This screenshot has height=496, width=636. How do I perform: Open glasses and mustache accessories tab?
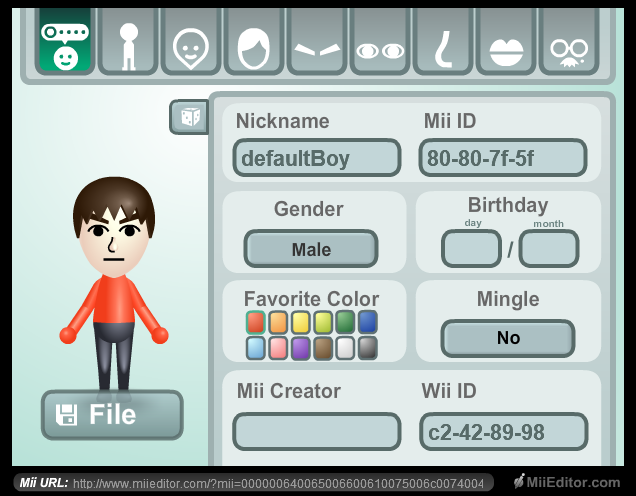click(x=569, y=41)
